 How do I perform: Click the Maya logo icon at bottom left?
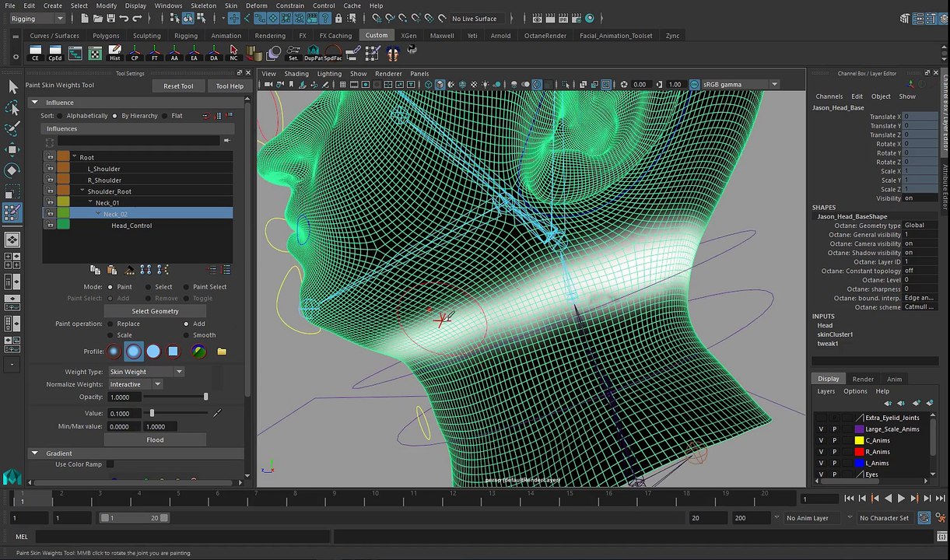point(12,476)
